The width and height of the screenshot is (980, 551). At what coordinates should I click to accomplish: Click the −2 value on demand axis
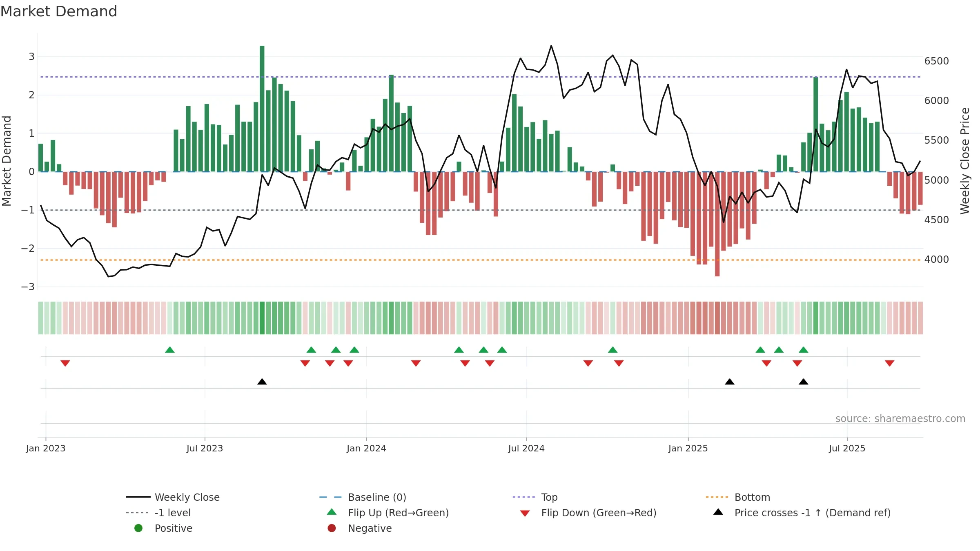28,249
